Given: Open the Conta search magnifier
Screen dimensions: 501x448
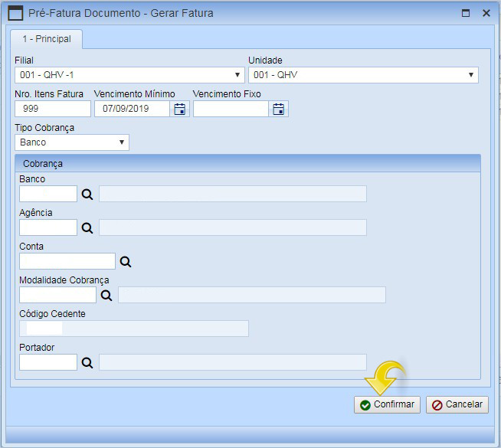Looking at the screenshot, I should 126,262.
